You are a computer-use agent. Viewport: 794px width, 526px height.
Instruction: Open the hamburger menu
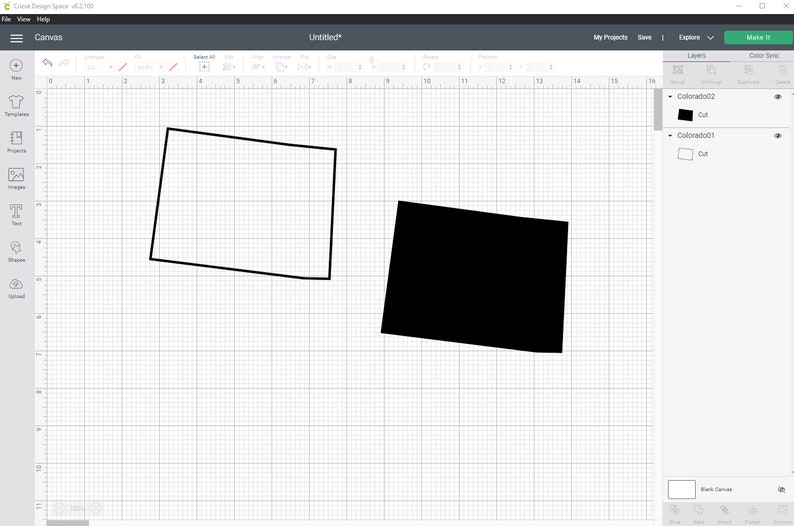[17, 38]
